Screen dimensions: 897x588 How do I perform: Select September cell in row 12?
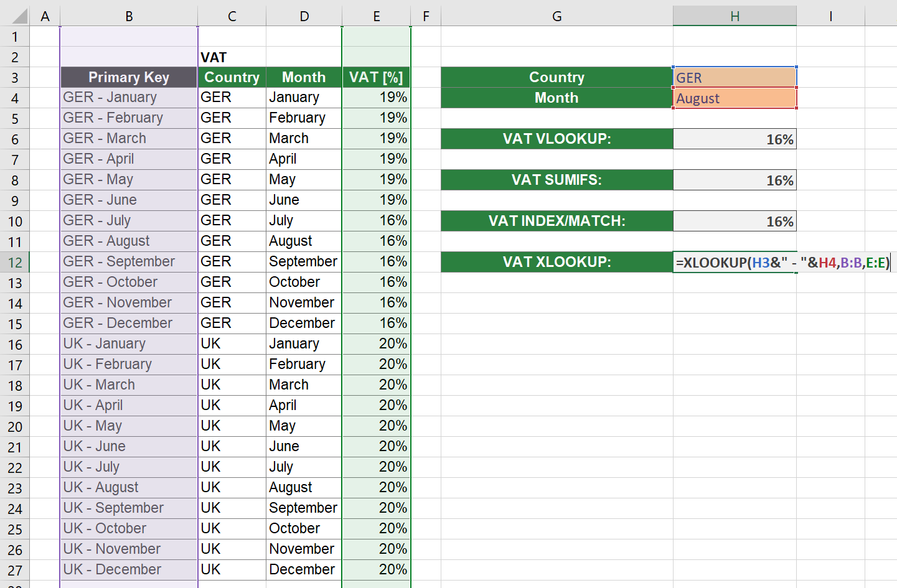pyautogui.click(x=304, y=262)
